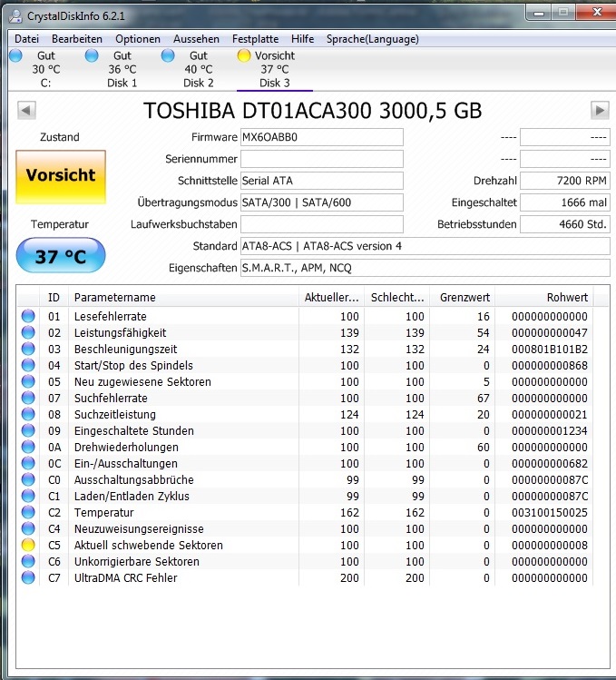Click the 37 °C temperature indicator
This screenshot has width=616, height=680.
point(61,256)
